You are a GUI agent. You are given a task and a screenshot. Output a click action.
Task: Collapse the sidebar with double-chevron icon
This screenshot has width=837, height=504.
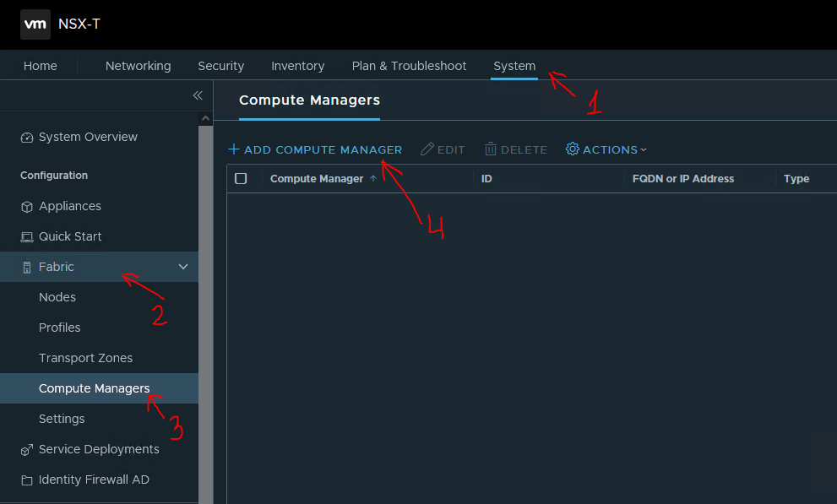(198, 95)
